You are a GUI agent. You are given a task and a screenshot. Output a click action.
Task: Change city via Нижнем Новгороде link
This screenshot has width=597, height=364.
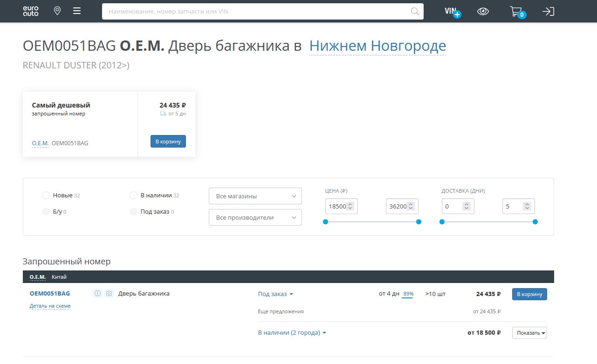pyautogui.click(x=377, y=46)
